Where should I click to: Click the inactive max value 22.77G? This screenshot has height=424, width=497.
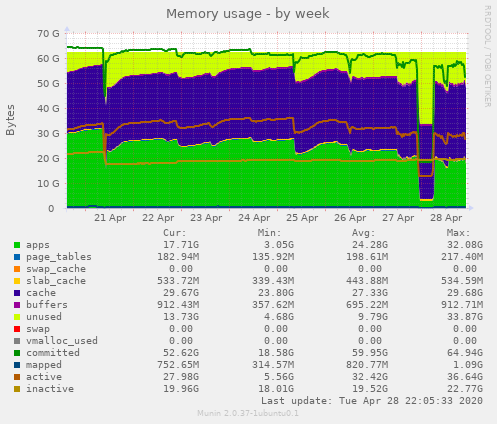tap(465, 389)
